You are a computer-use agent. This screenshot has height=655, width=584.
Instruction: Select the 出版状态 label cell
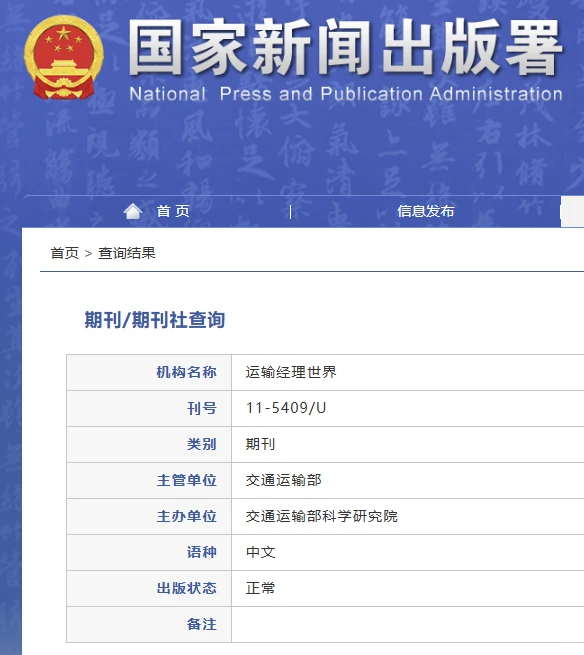(x=149, y=588)
